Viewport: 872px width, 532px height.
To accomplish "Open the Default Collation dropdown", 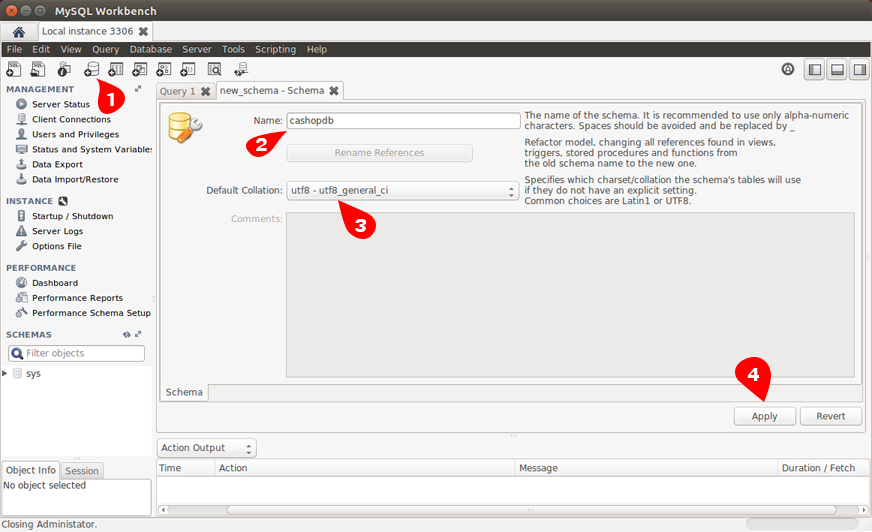I will [403, 191].
